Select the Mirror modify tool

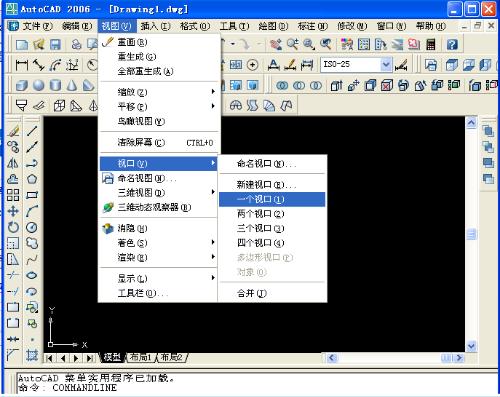13,163
